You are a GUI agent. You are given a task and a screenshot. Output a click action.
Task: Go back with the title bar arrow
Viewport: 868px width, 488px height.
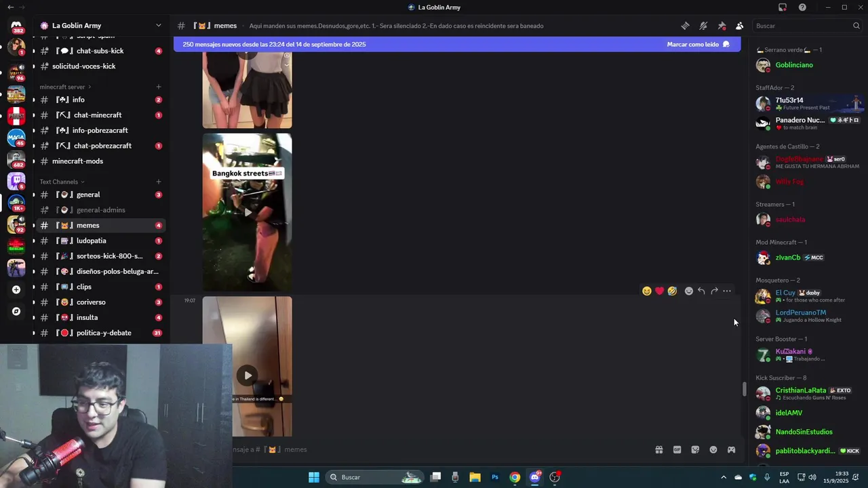(x=10, y=7)
